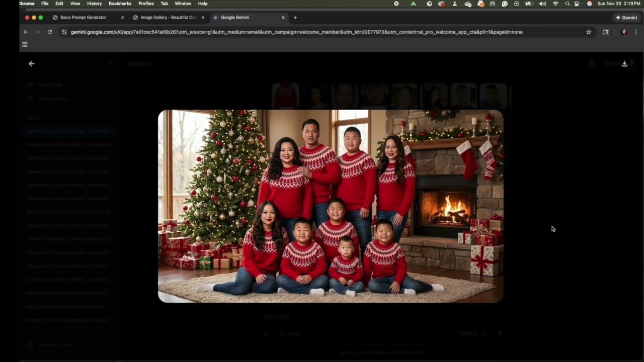Viewport: 644px width, 362px height.
Task: Open the side search panel icon
Action: point(606,32)
